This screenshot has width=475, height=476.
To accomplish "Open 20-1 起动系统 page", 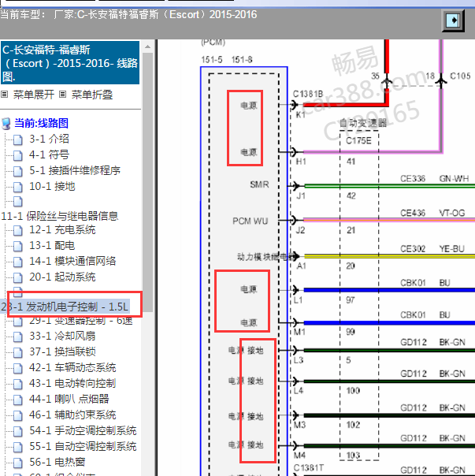I will (62, 277).
